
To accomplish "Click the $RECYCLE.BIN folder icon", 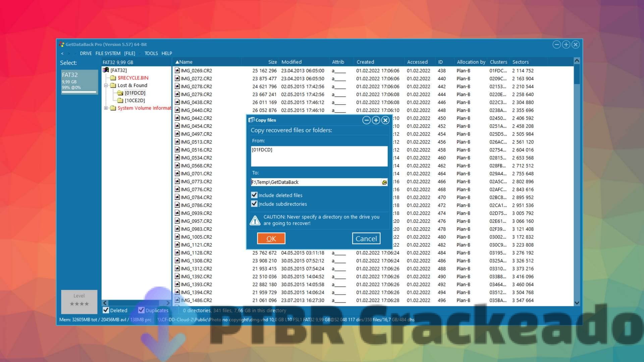I will [113, 78].
